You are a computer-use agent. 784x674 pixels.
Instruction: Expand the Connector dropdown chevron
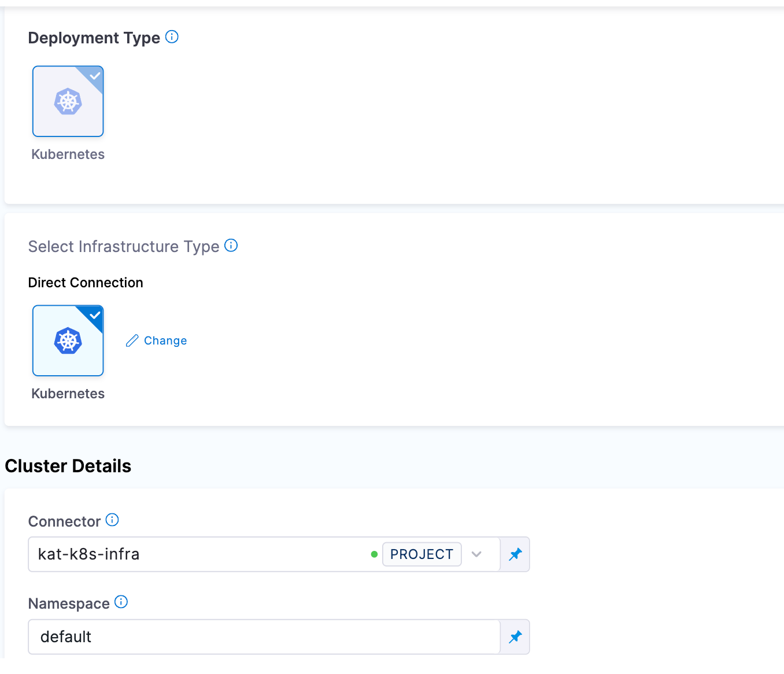pos(476,554)
